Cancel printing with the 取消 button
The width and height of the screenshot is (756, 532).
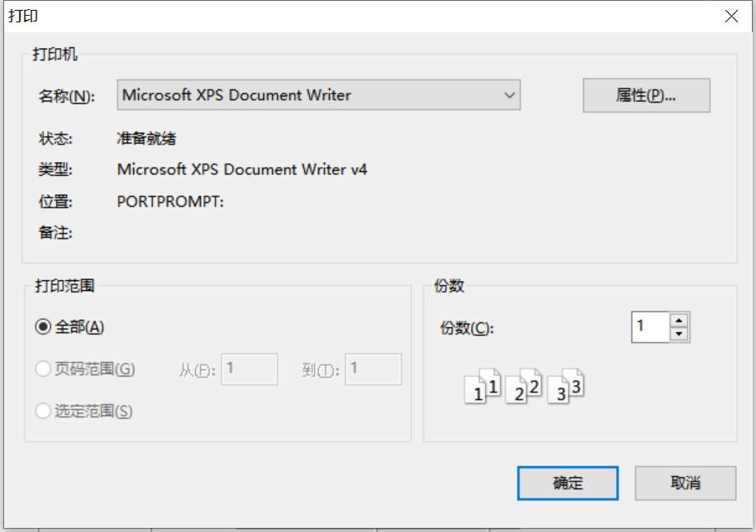click(x=685, y=483)
